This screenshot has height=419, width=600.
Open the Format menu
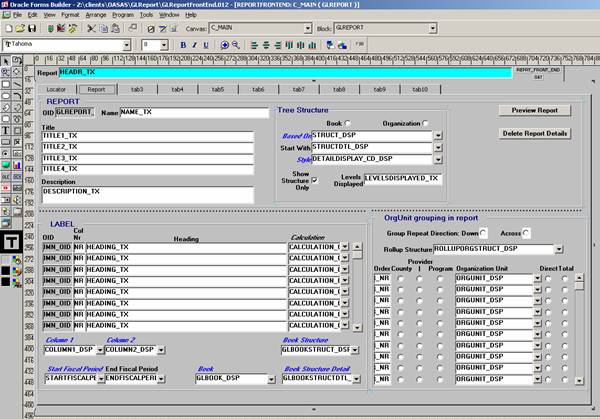pyautogui.click(x=70, y=15)
